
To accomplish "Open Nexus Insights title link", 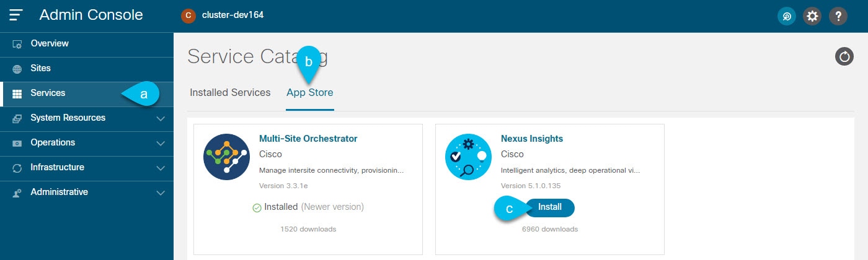I will click(x=532, y=139).
